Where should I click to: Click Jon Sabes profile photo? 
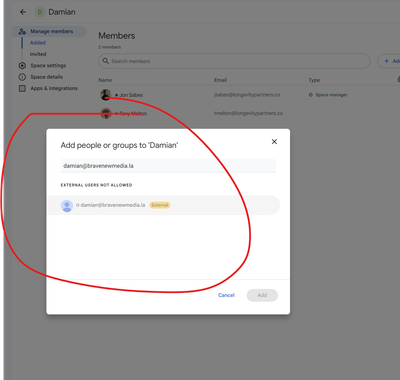(106, 95)
